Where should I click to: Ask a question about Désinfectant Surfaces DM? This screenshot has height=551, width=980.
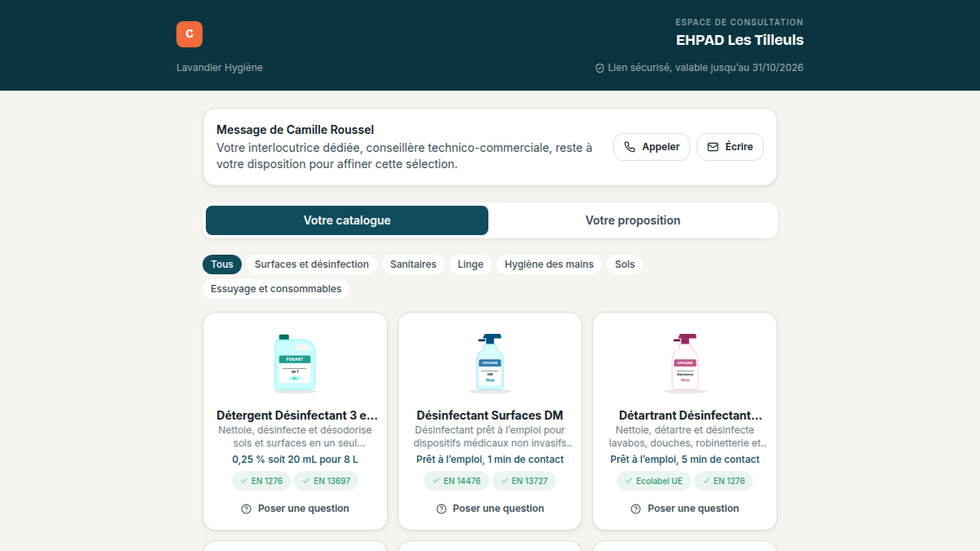[x=490, y=509]
